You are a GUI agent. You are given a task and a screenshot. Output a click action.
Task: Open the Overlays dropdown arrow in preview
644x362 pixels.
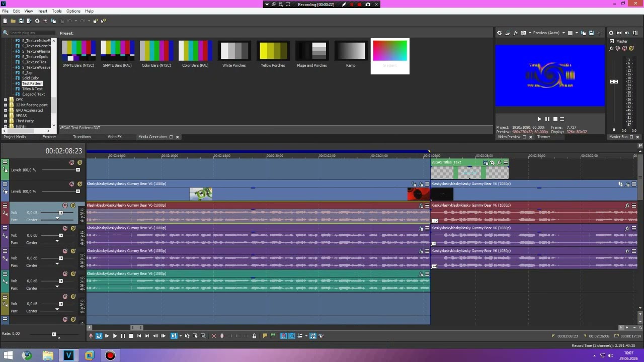coord(576,33)
